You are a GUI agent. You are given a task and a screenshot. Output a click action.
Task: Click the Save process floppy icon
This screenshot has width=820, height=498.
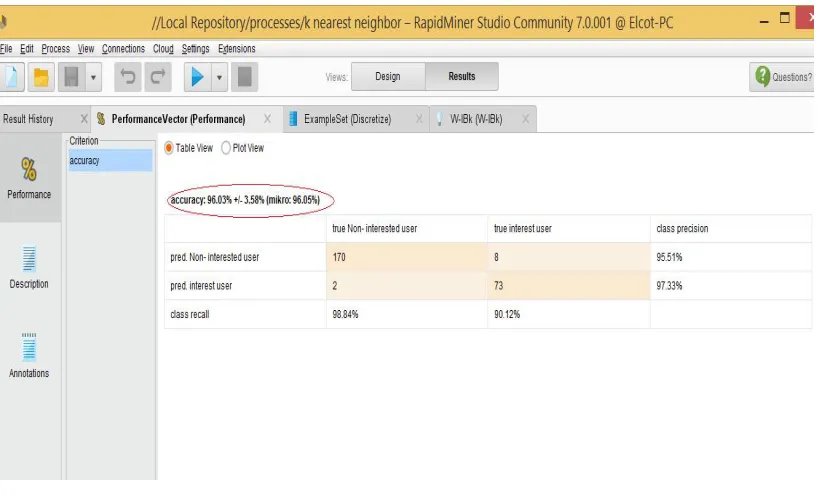[x=72, y=77]
